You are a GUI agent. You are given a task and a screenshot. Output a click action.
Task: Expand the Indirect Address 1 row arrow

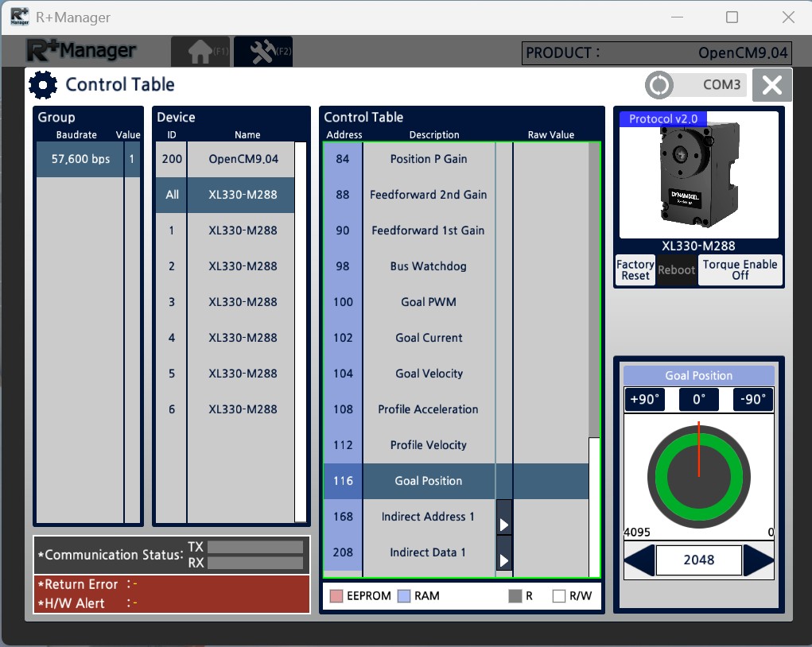pos(504,517)
